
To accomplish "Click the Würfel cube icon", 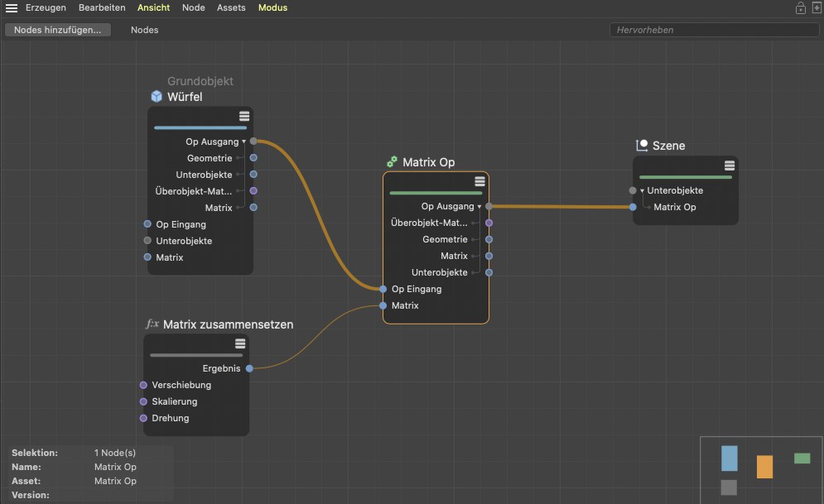I will [x=157, y=97].
